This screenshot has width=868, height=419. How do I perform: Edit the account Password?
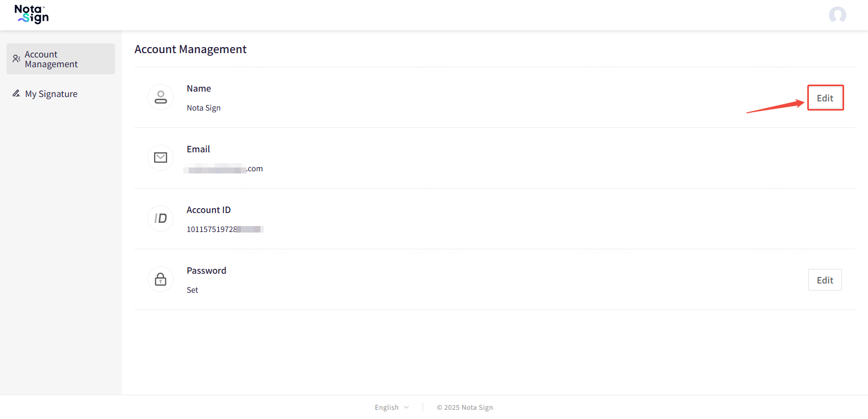point(825,280)
